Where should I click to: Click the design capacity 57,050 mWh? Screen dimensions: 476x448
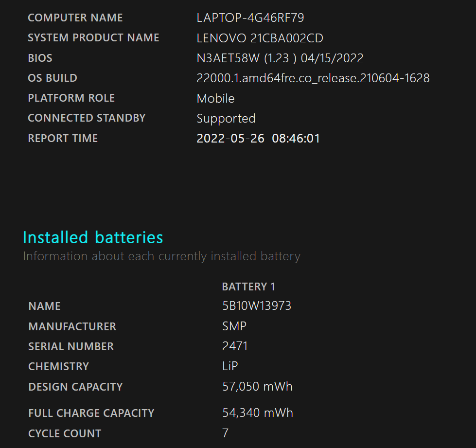(x=257, y=386)
